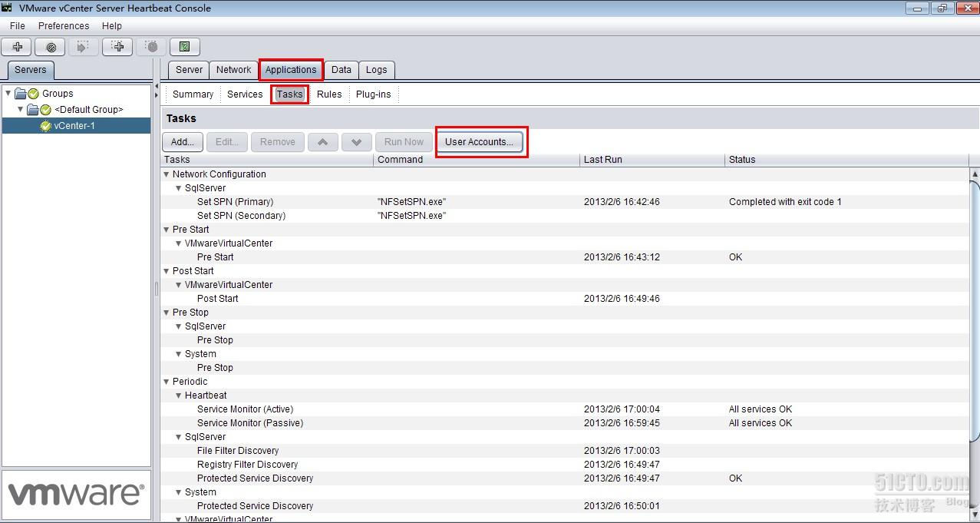Collapse the Heartbeat group under Periodic

179,396
